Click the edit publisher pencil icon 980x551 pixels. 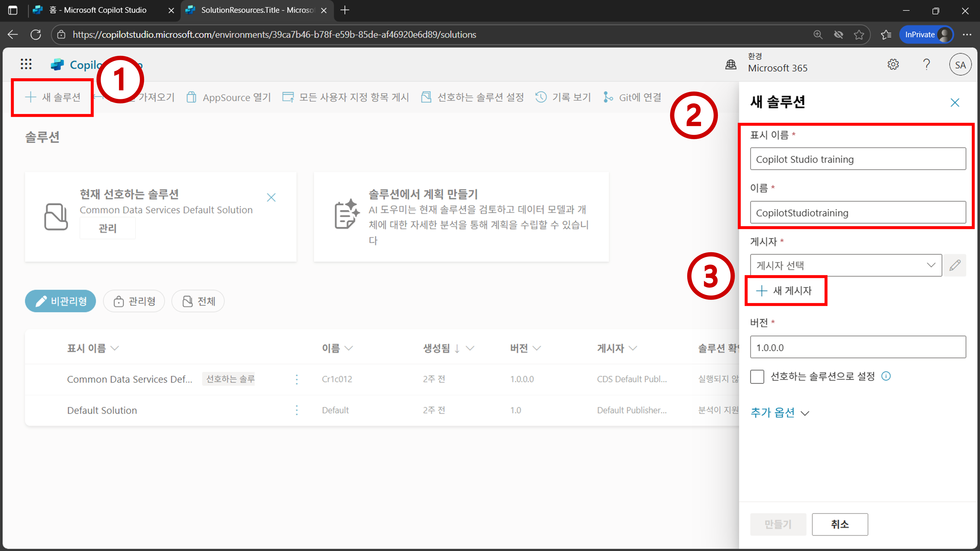[x=955, y=265]
